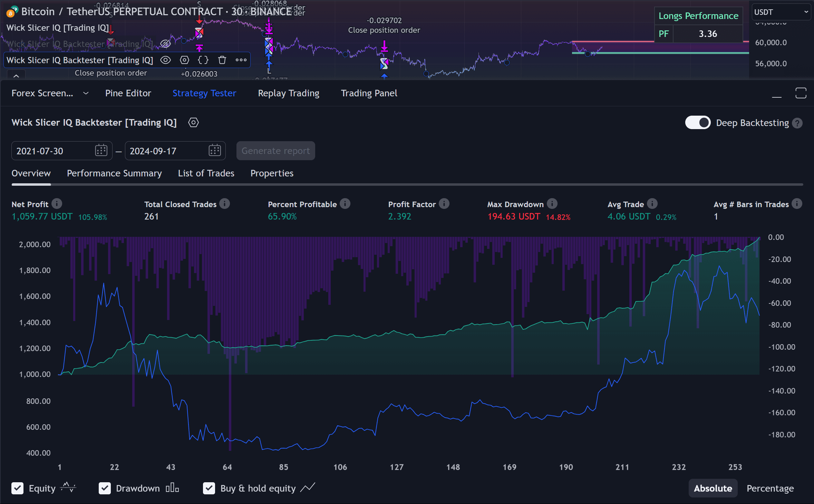Edit the start date 2021-07-30 field

62,151
